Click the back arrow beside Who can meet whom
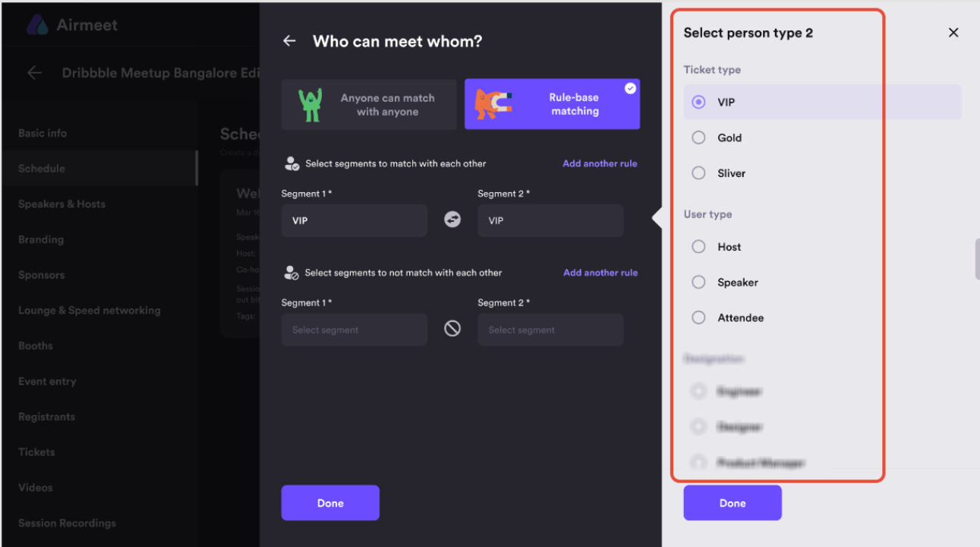Screen dimensions: 980x547 point(289,41)
